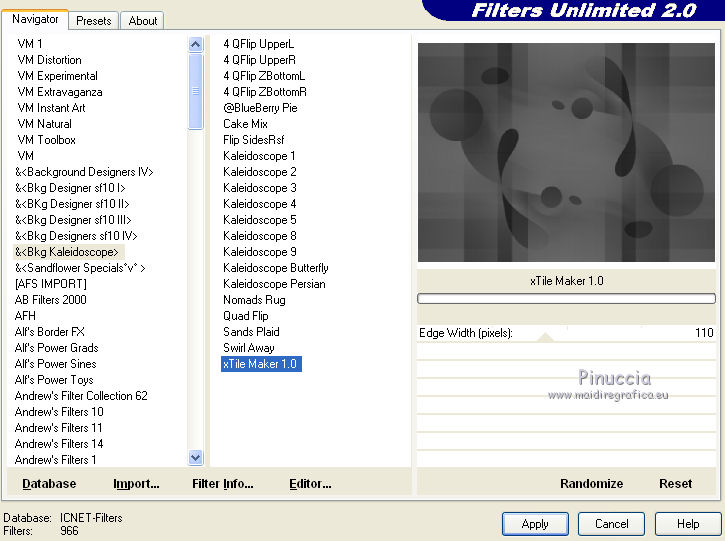Open the Editor... button
The width and height of the screenshot is (725, 541).
[x=310, y=484]
